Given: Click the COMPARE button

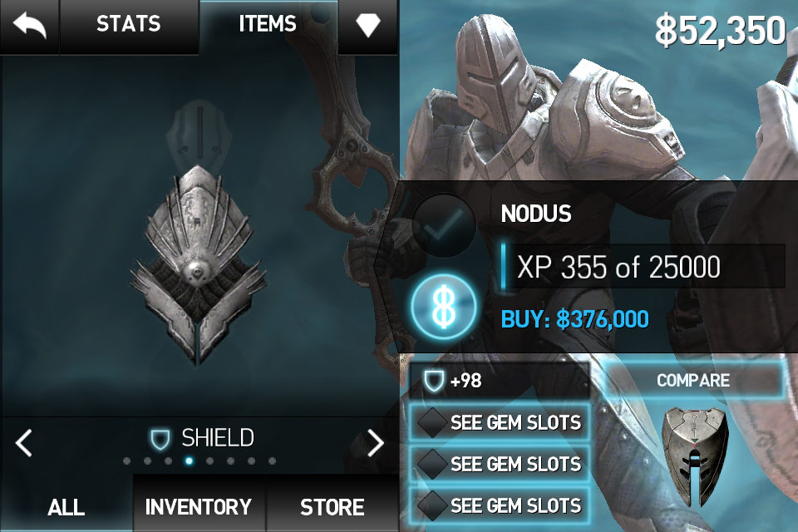Looking at the screenshot, I should 693,380.
